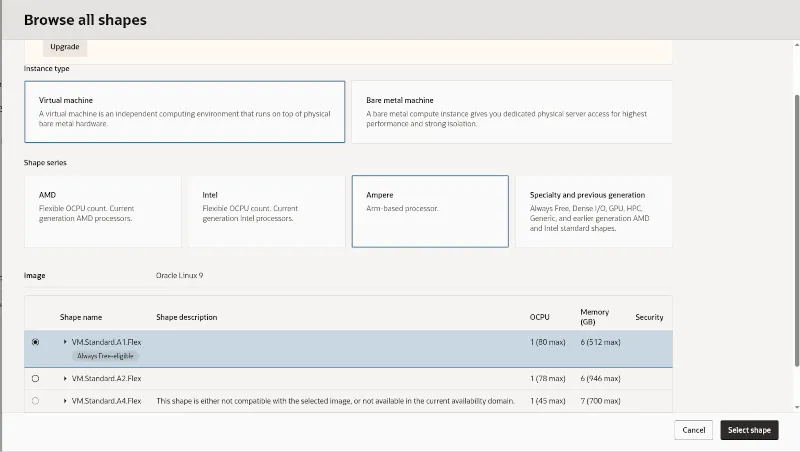Click the scrollbar down arrow
This screenshot has width=800, height=452.
coord(796,408)
